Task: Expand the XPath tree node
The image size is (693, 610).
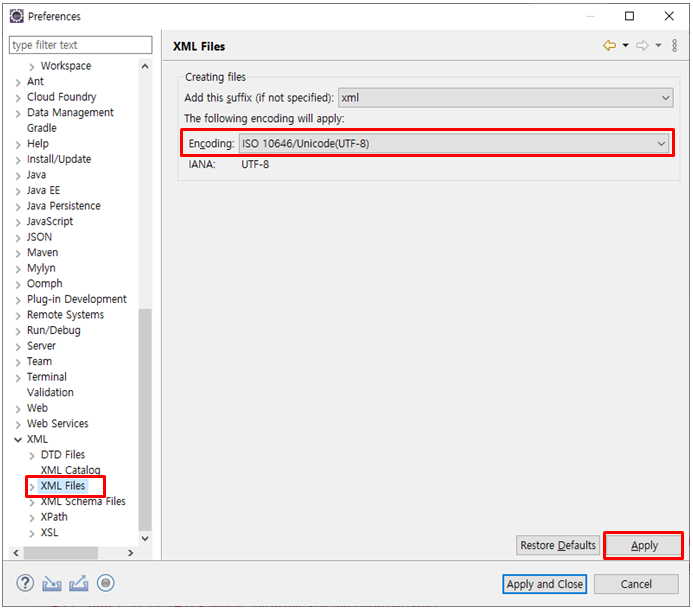Action: [32, 518]
